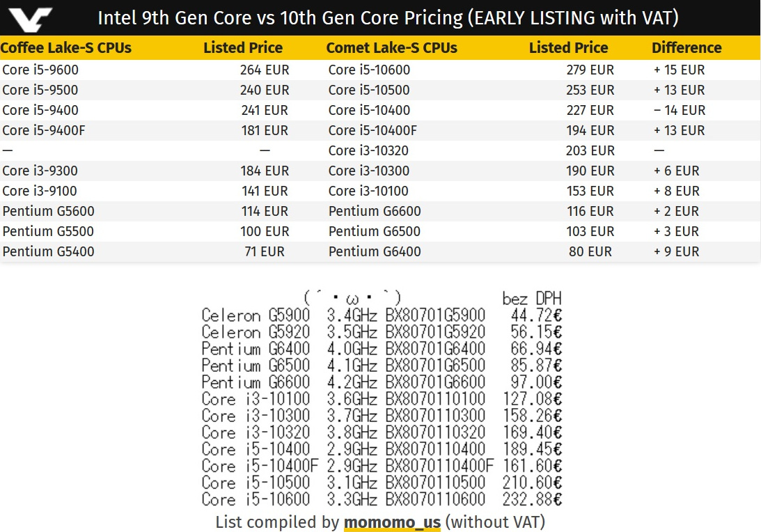This screenshot has width=761, height=532.
Task: Click the 'bez DPH' heading text
Action: click(x=532, y=298)
